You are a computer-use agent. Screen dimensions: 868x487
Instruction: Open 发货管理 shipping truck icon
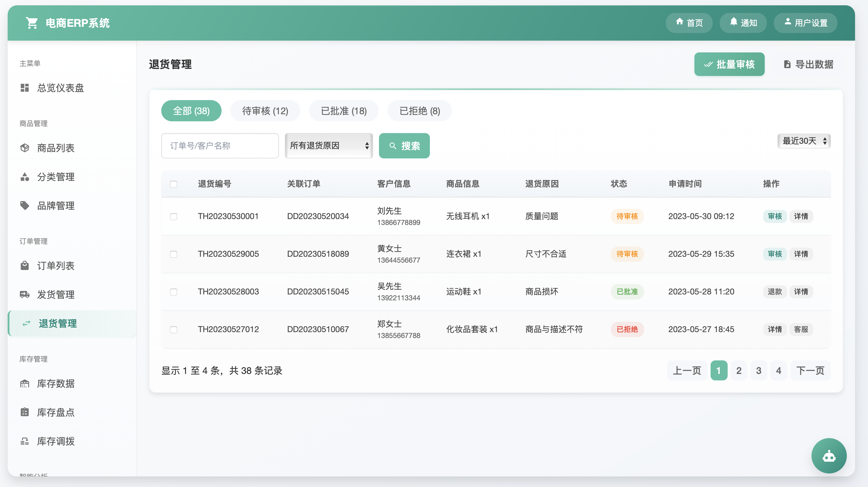click(25, 294)
